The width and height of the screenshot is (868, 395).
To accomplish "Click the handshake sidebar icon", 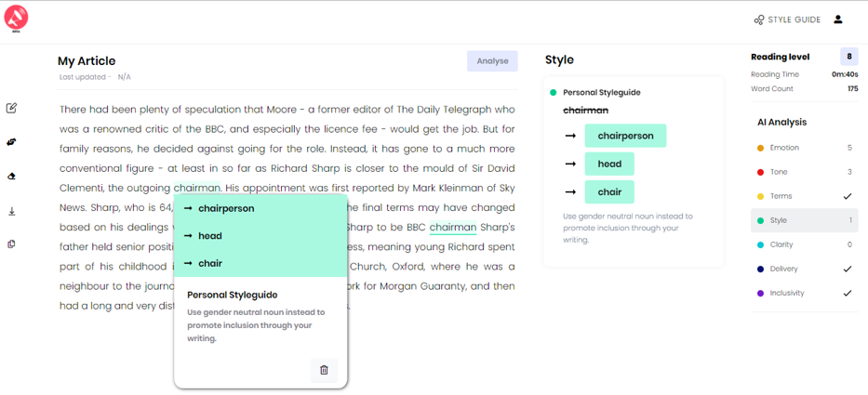I will (11, 142).
